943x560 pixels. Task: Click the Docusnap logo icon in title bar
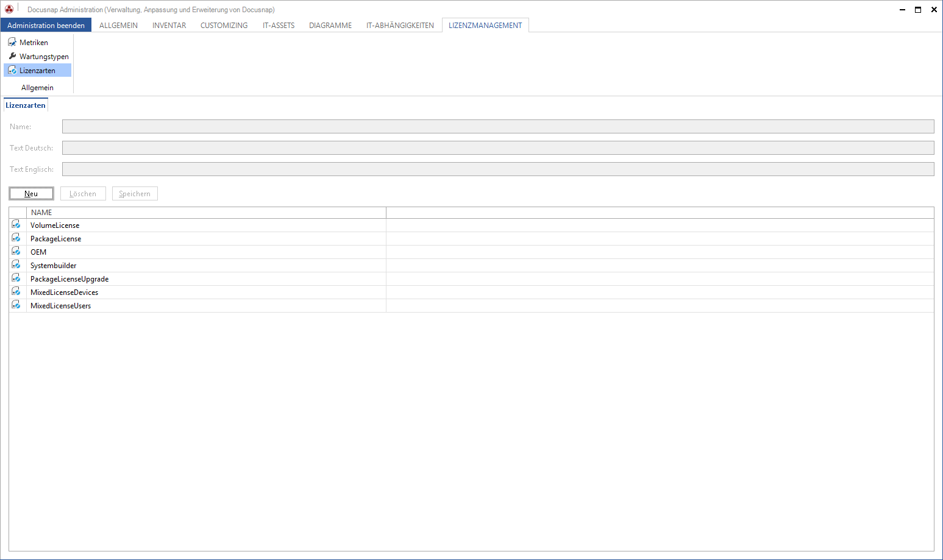coord(9,9)
